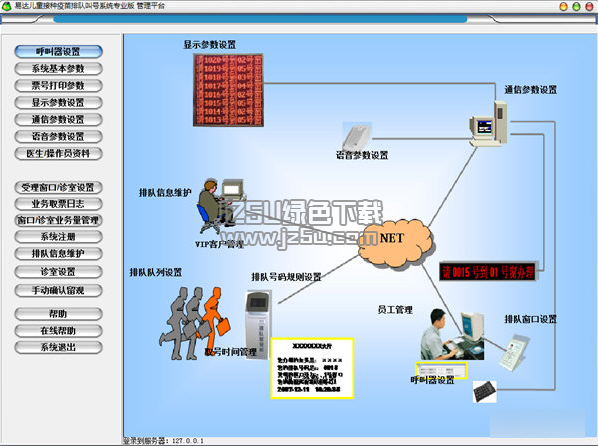This screenshot has width=598, height=446.
Task: Open 在线帮助 button
Action: pyautogui.click(x=58, y=330)
